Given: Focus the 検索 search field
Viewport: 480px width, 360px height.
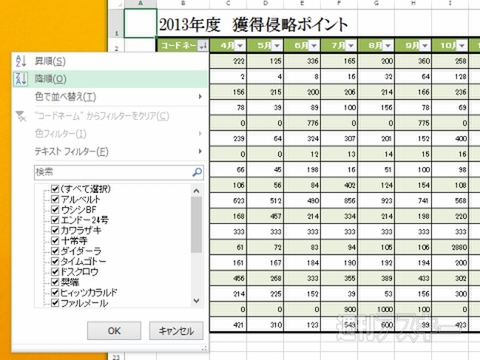Looking at the screenshot, I should (x=119, y=172).
